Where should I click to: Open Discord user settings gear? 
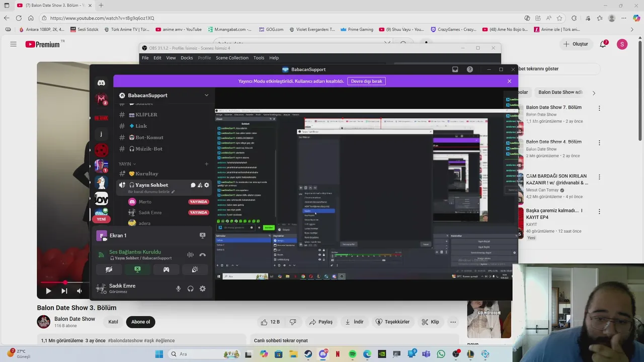coord(202,289)
